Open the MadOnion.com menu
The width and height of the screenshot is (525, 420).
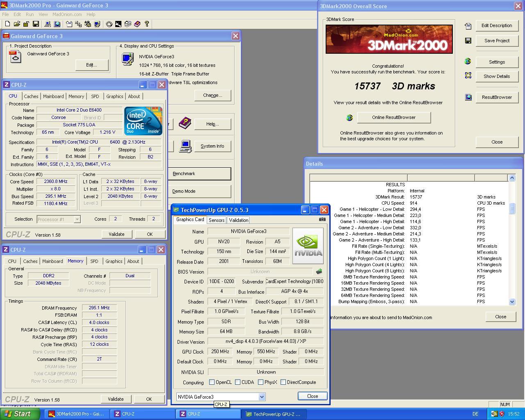(x=67, y=14)
